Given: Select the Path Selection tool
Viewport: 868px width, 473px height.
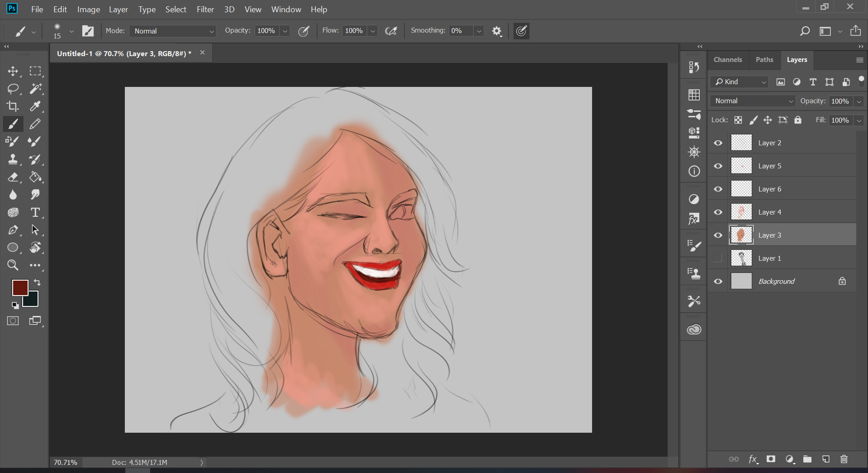Looking at the screenshot, I should coord(35,230).
